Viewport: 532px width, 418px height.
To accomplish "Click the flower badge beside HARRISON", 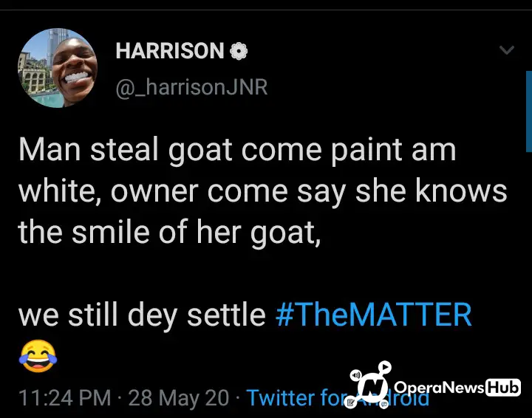I will pos(239,51).
